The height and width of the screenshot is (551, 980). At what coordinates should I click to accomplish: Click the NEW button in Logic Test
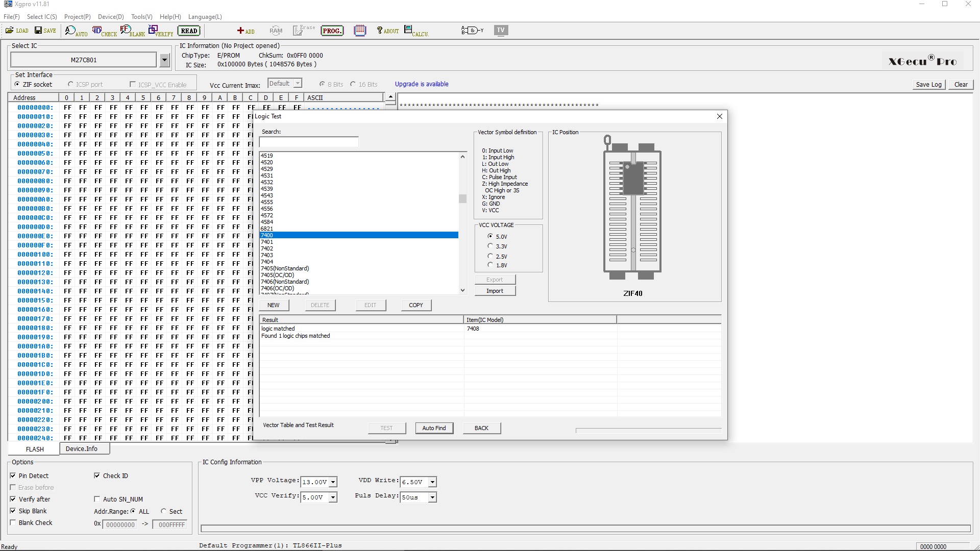coord(274,305)
